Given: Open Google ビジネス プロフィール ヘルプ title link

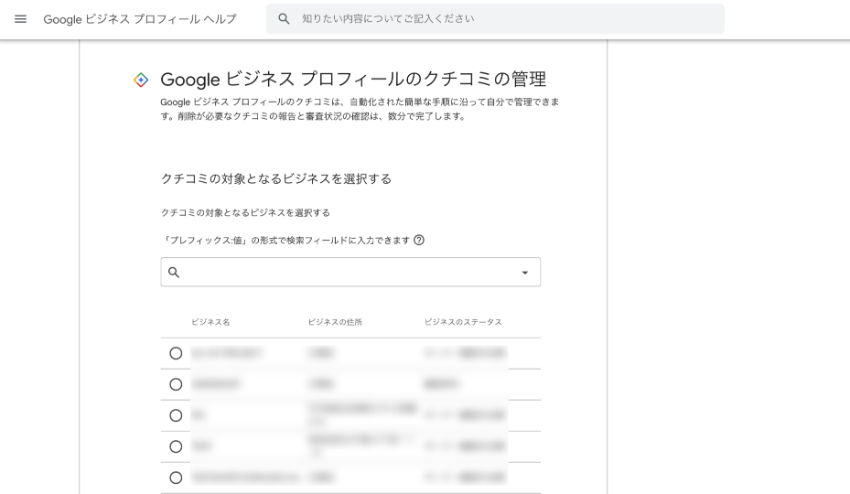Looking at the screenshot, I should click(x=140, y=19).
